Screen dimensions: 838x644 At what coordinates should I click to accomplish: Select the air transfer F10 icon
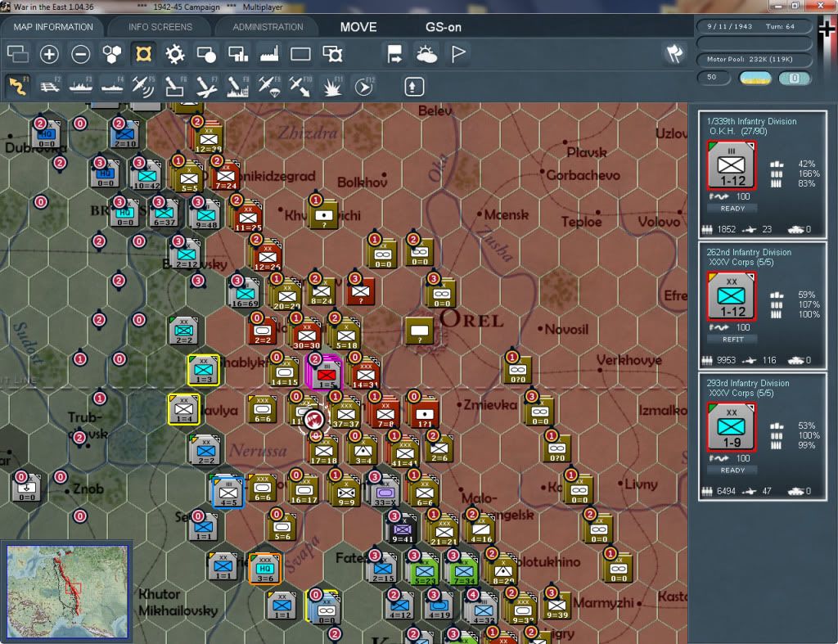click(x=300, y=86)
